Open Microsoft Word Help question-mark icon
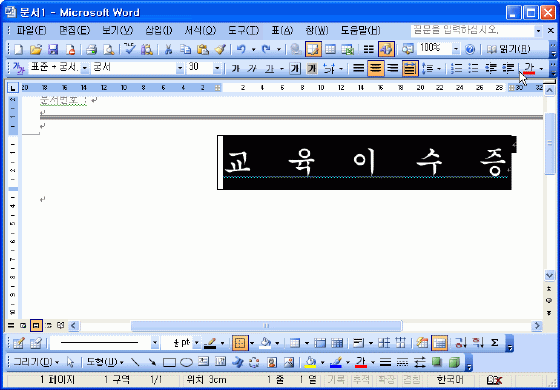 [x=470, y=49]
